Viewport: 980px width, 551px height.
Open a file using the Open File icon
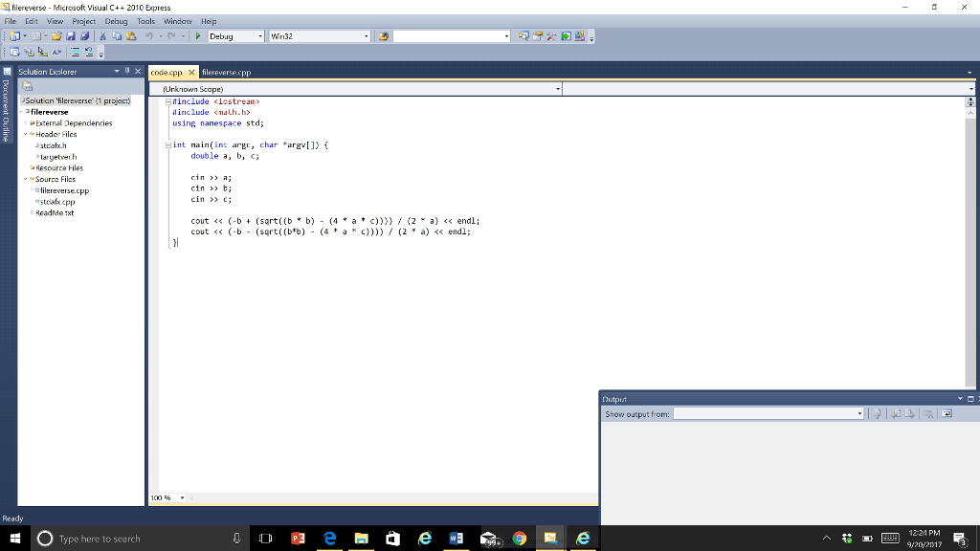56,36
